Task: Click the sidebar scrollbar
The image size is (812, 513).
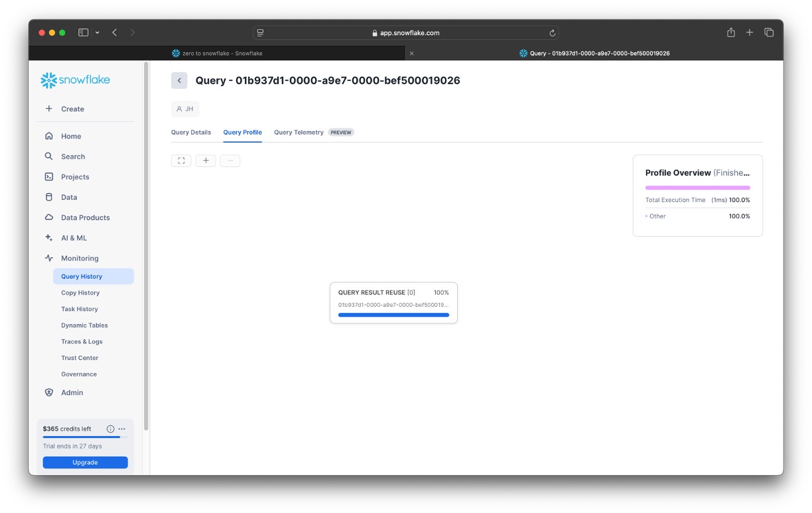Action: (146, 247)
